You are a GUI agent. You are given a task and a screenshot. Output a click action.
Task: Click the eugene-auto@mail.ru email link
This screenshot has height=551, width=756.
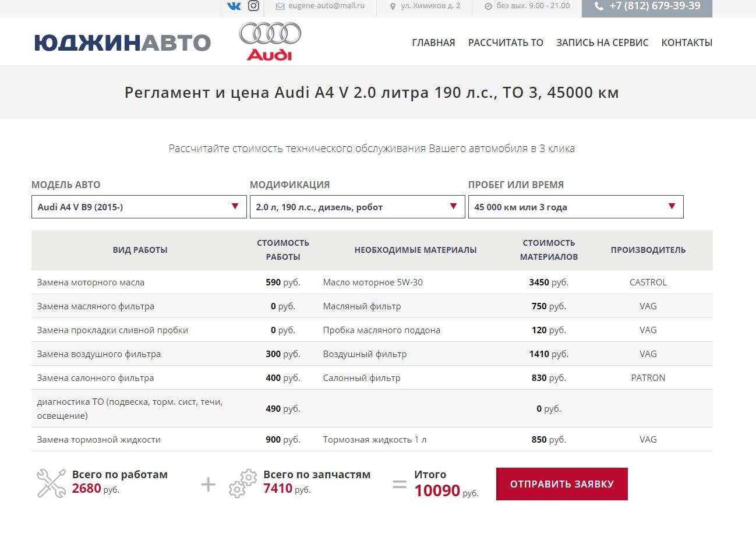point(326,6)
